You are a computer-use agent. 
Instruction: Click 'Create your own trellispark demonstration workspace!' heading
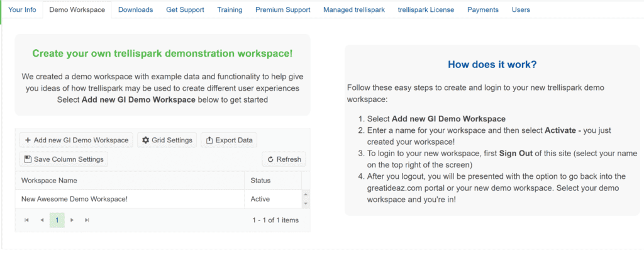pos(163,54)
